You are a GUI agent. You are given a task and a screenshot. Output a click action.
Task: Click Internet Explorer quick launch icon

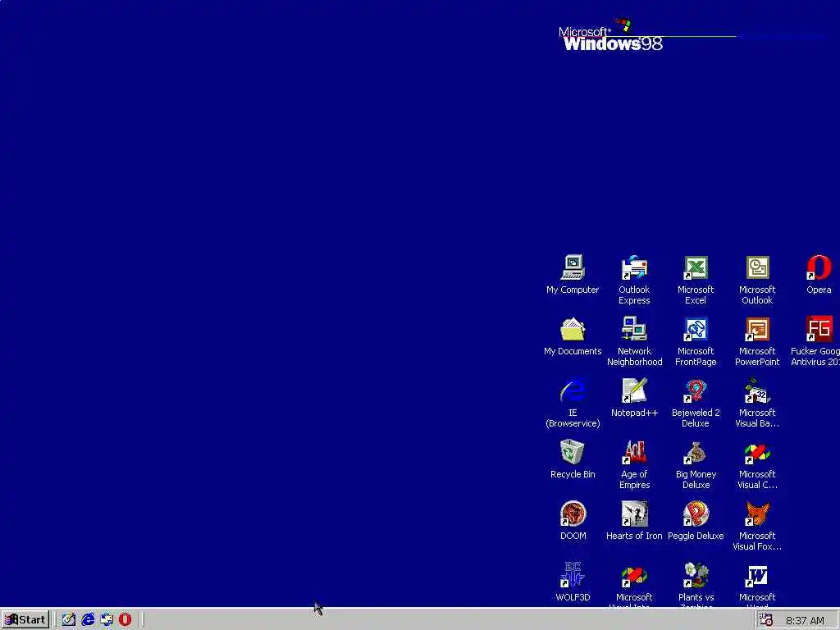tap(88, 620)
